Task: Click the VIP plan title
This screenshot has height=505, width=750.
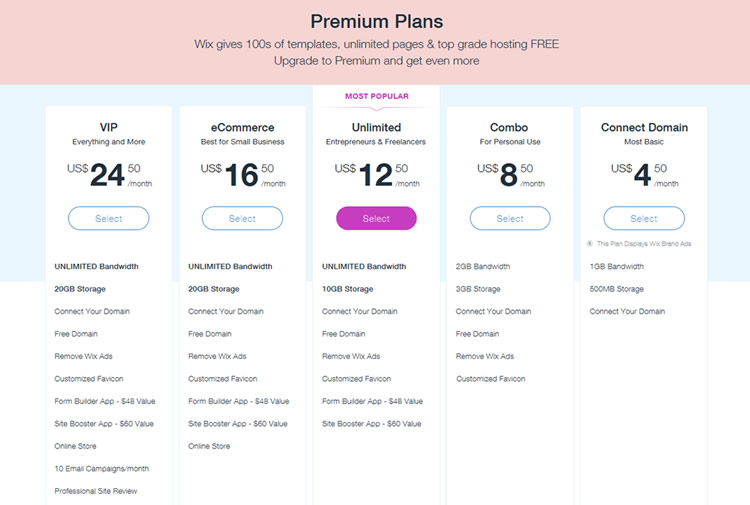Action: click(109, 128)
